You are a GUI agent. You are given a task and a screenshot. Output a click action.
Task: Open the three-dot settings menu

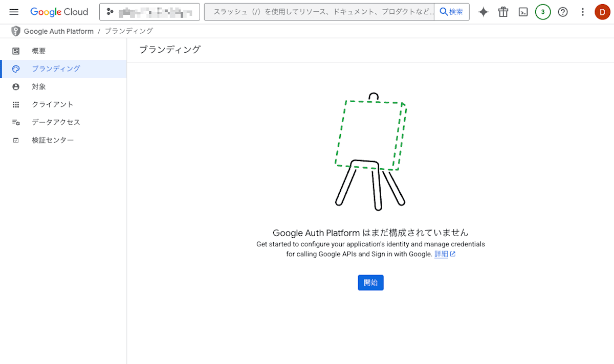coord(582,12)
